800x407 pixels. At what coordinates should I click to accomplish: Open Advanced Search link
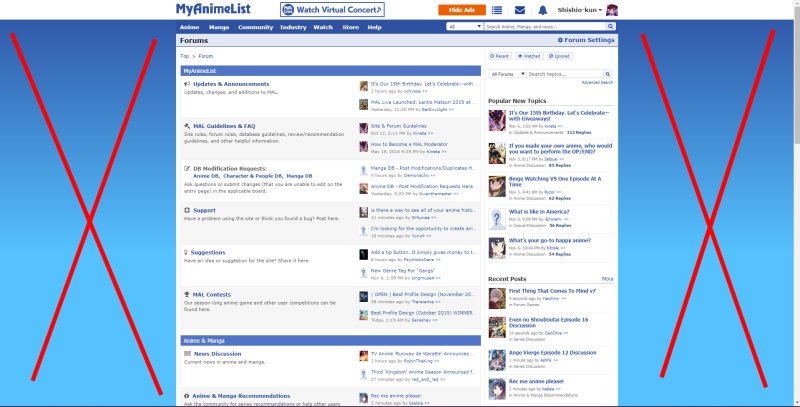pos(597,82)
